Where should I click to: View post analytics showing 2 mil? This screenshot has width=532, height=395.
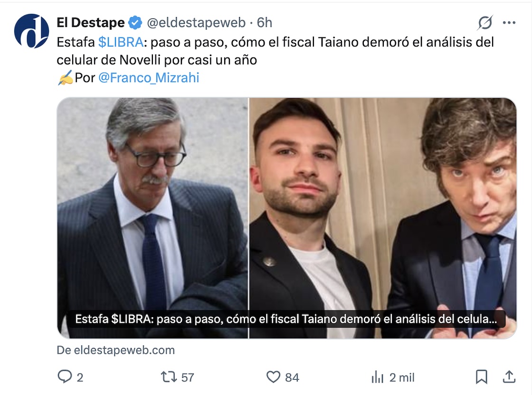377,377
